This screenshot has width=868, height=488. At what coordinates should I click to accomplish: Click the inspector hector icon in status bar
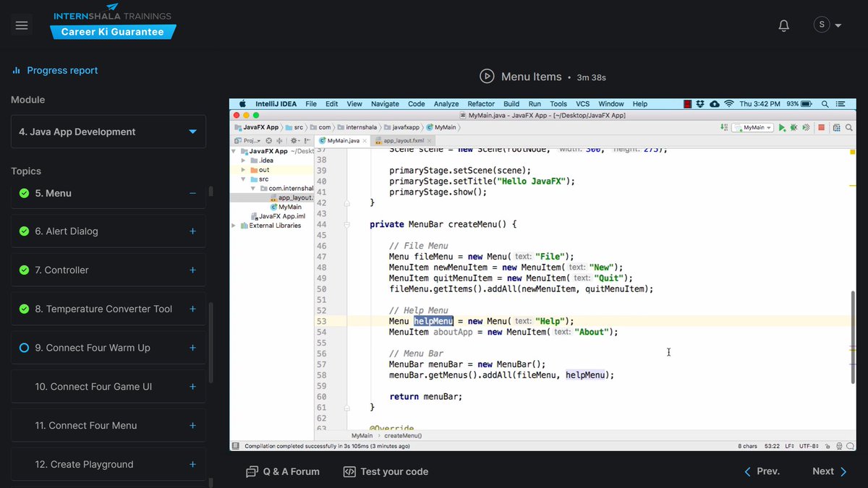pos(839,447)
